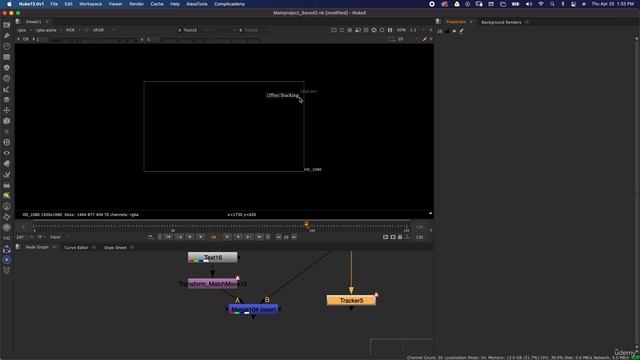
Task: Select the Tracker5 node
Action: [351, 300]
